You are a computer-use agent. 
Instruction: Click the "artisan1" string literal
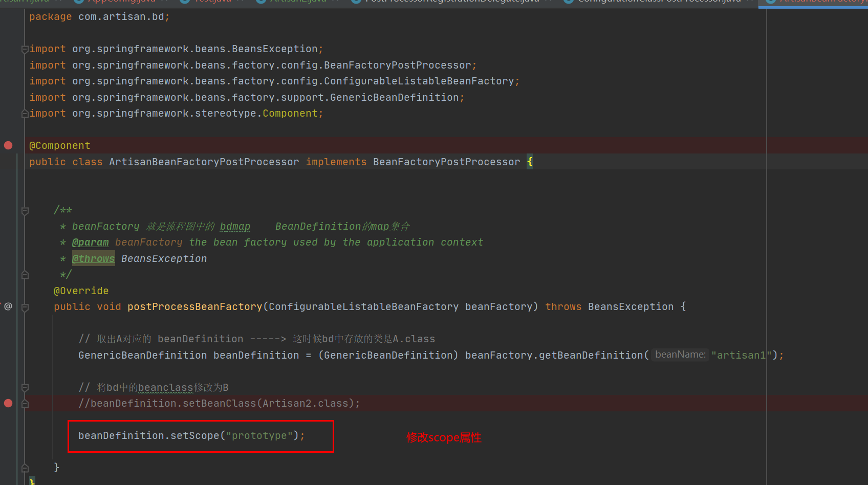(741, 355)
